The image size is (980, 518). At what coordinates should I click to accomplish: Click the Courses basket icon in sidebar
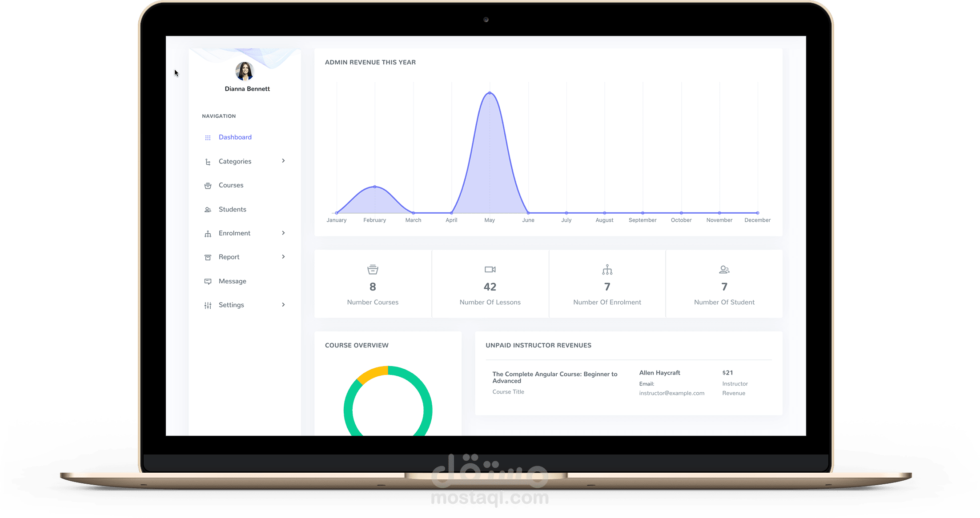click(208, 186)
